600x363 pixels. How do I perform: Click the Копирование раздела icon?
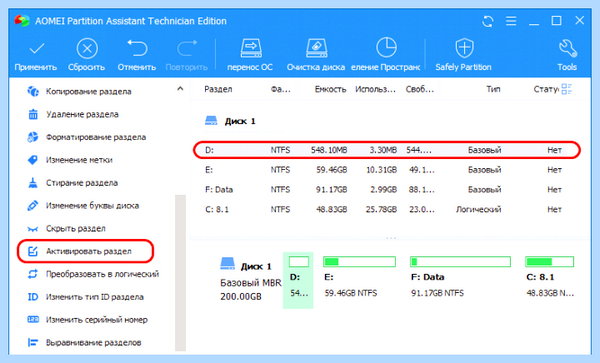[33, 91]
